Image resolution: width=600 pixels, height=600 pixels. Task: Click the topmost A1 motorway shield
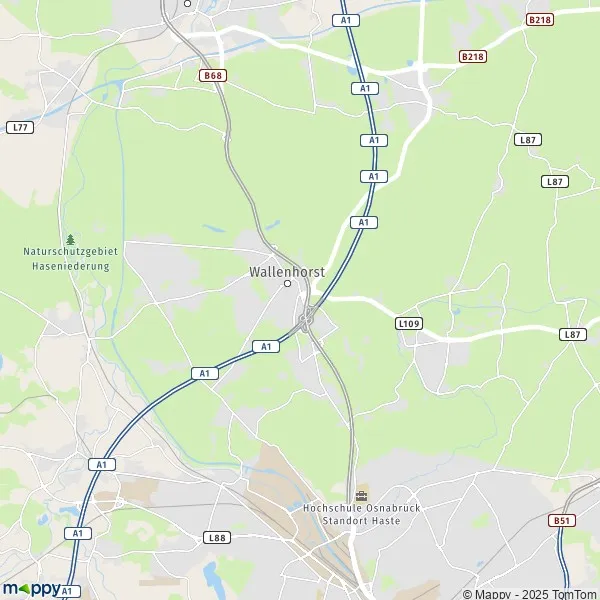point(346,20)
